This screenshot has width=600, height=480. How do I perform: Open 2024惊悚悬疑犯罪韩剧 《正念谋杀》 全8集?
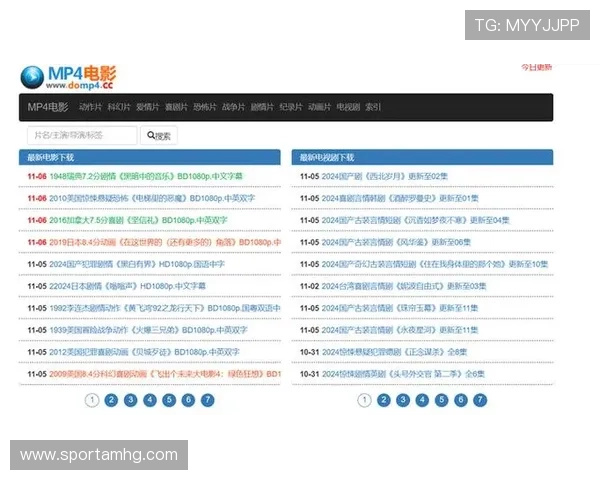395,352
